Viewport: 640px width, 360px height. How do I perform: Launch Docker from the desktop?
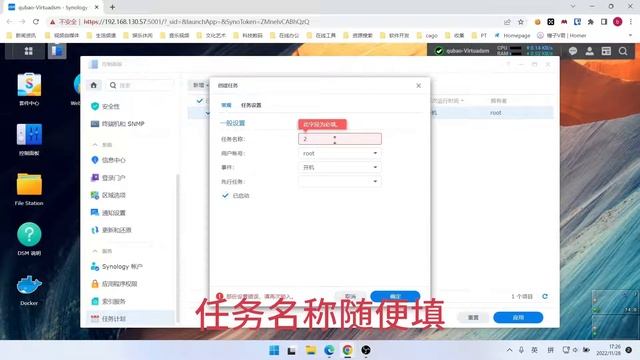click(x=29, y=290)
